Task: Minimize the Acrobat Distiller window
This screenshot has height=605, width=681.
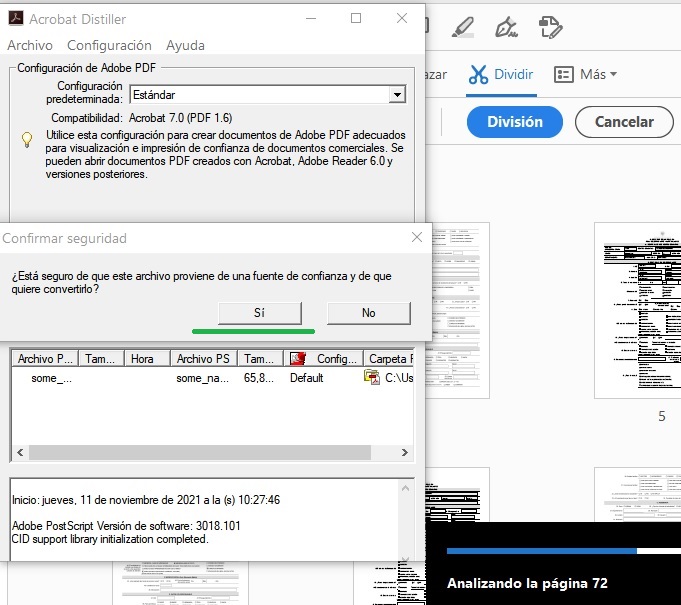Action: (311, 18)
